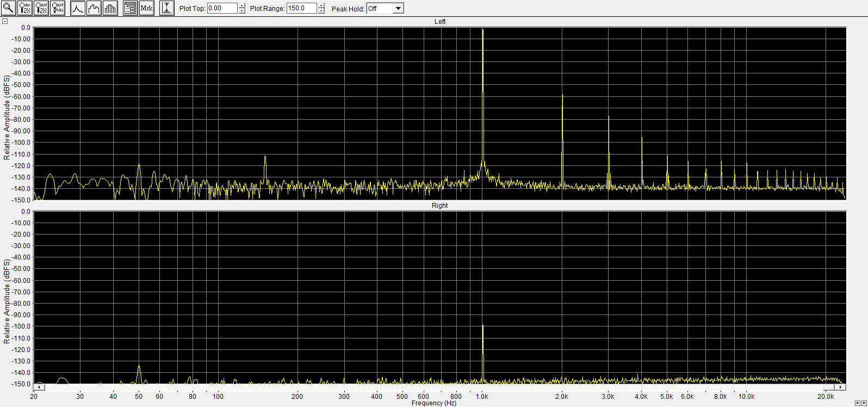Click the 20.0k frequency axis label
This screenshot has height=407, width=868.
coord(826,397)
